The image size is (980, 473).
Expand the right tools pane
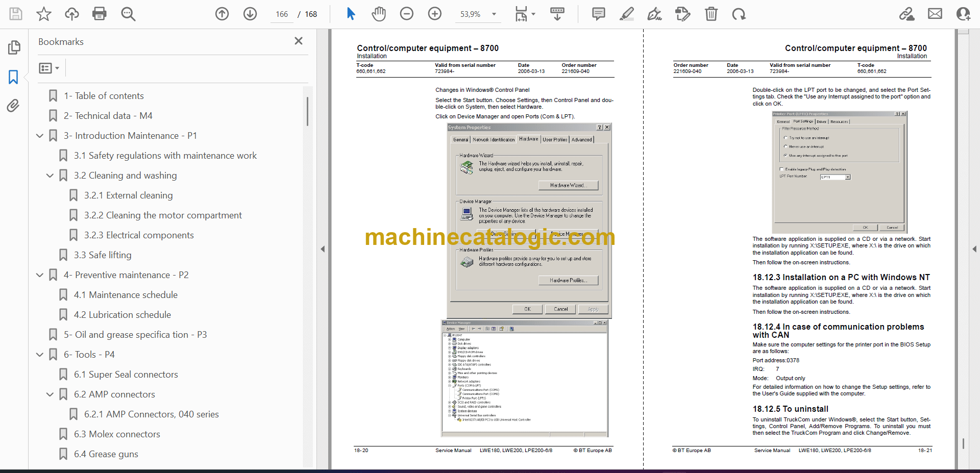pyautogui.click(x=974, y=249)
